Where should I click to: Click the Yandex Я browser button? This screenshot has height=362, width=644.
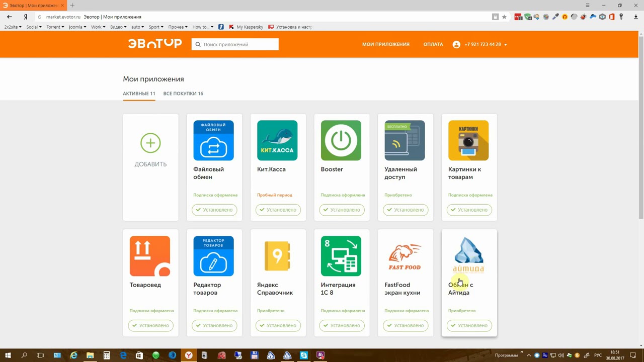25,17
